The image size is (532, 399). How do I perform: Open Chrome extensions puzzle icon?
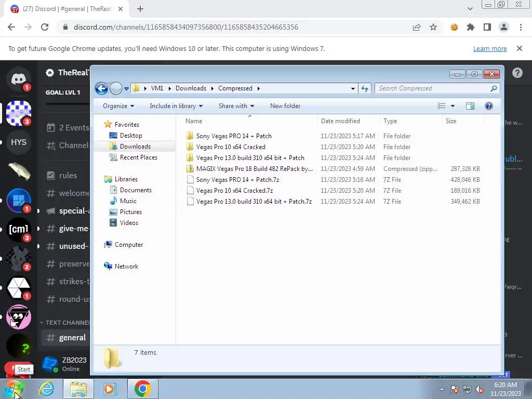(x=470, y=27)
